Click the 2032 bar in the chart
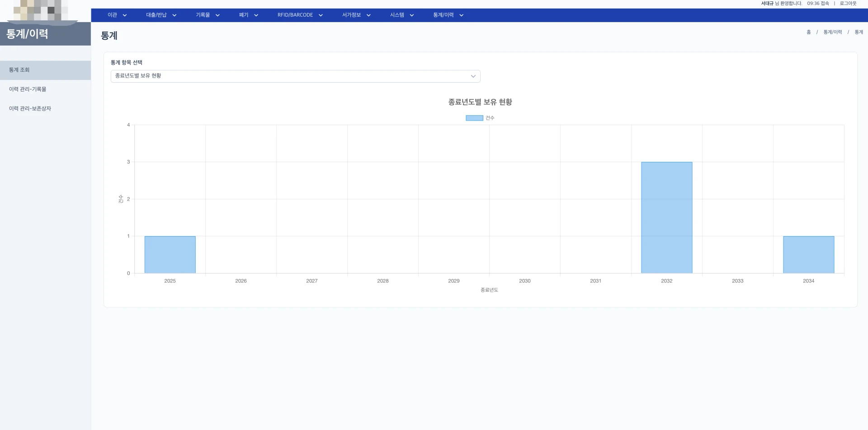The width and height of the screenshot is (868, 430). click(x=666, y=217)
